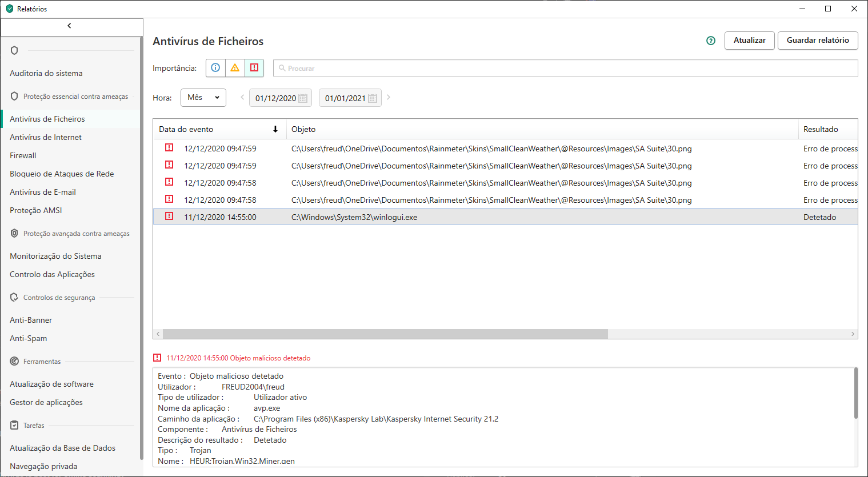Viewport: 868px width, 477px height.
Task: Open Proteção AMSI report
Action: click(x=36, y=210)
